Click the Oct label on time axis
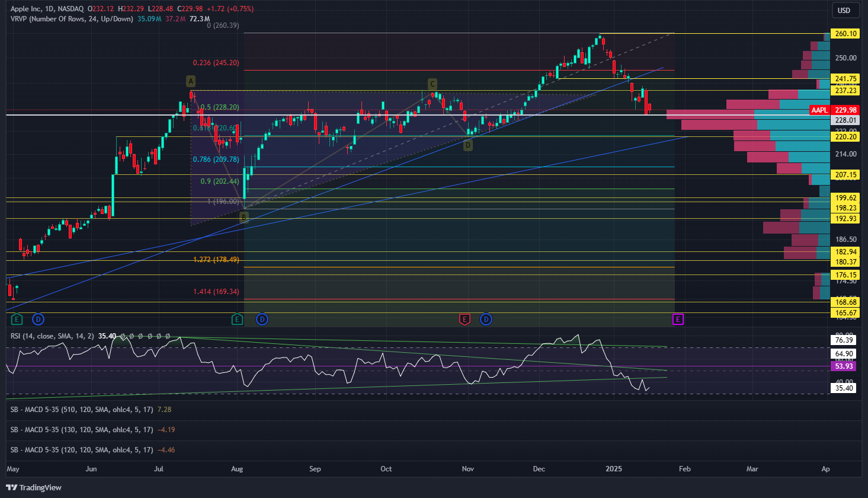 coord(386,469)
